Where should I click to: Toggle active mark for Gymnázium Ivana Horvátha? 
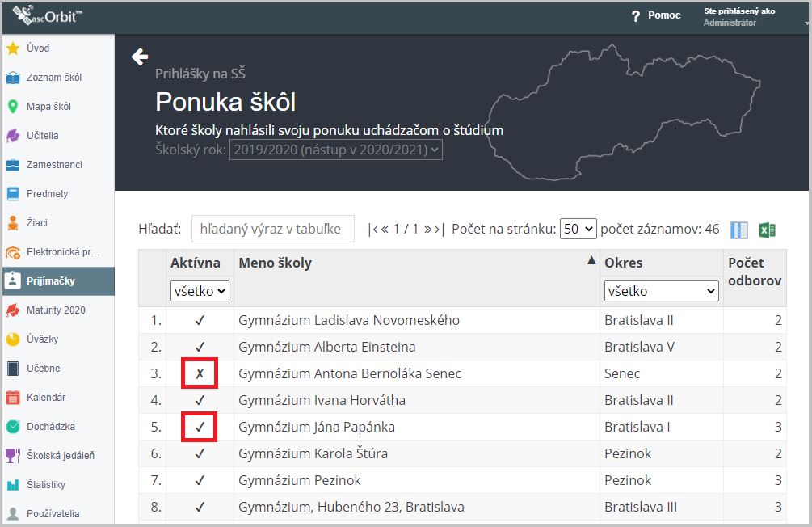[x=200, y=401]
